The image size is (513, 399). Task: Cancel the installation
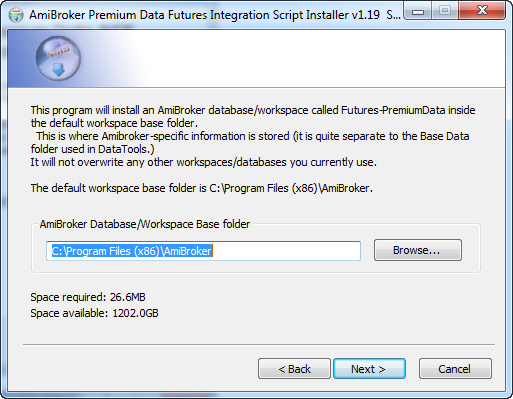[x=455, y=369]
